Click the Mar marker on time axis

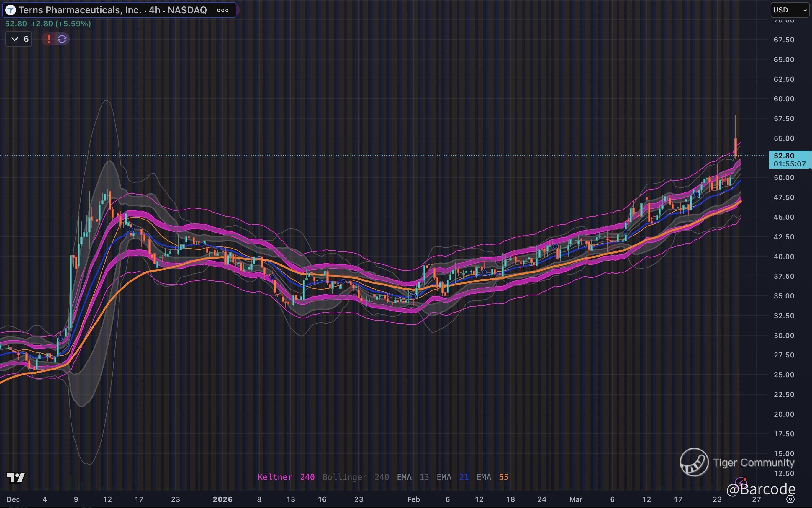576,499
